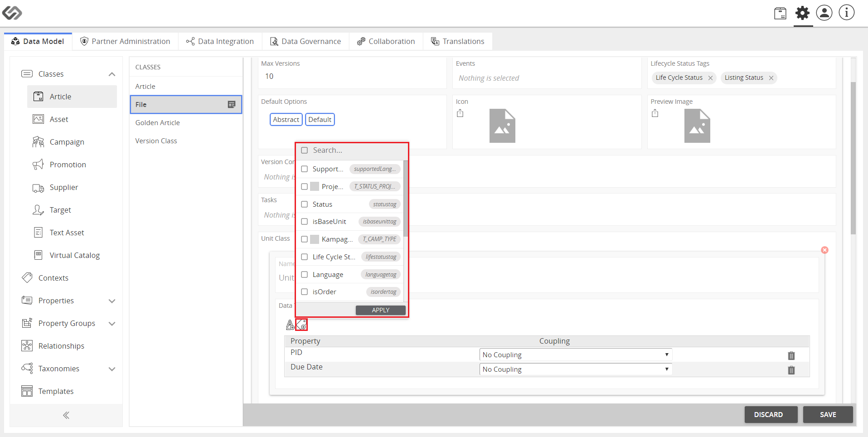Click the add attribute icon
This screenshot has width=868, height=437.
290,325
